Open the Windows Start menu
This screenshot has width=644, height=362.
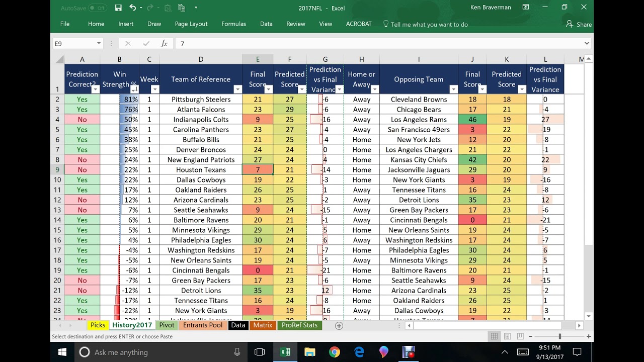click(x=62, y=352)
